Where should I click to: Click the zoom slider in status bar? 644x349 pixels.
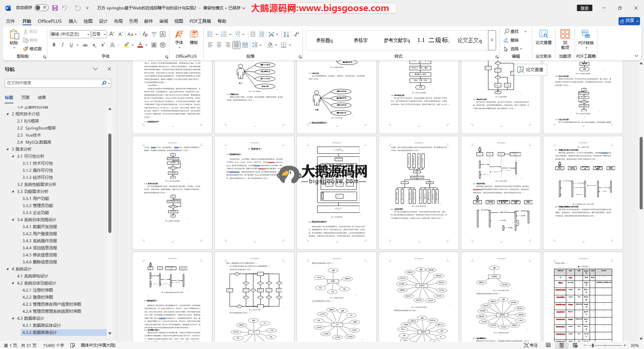click(x=593, y=345)
